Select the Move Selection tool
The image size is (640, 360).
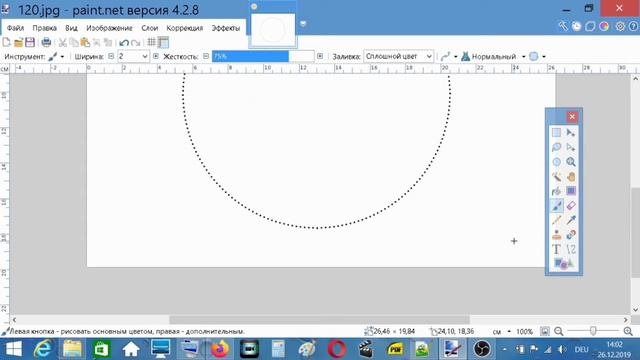pos(571,147)
